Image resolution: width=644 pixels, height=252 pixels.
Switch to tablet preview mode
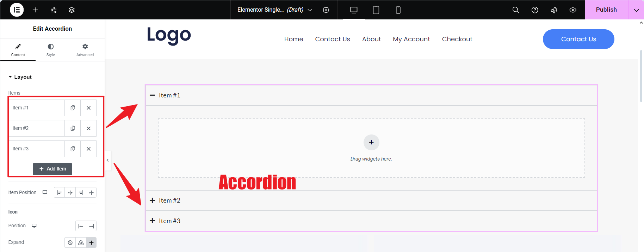click(376, 10)
